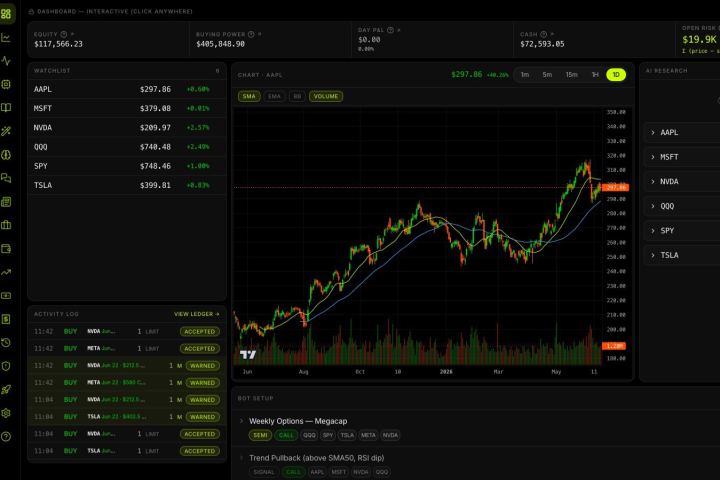This screenshot has width=720, height=480.
Task: Open the brain icon in sidebar
Action: (6, 155)
